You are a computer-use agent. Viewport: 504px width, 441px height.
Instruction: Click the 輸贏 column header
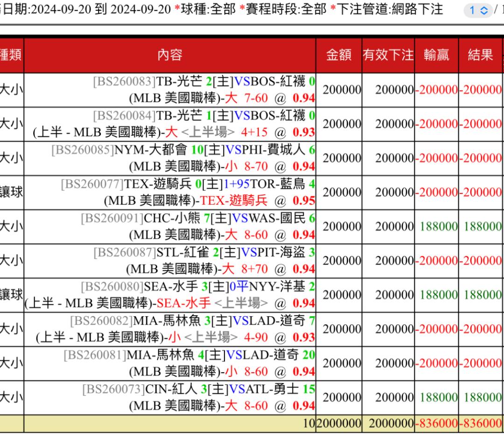(436, 55)
